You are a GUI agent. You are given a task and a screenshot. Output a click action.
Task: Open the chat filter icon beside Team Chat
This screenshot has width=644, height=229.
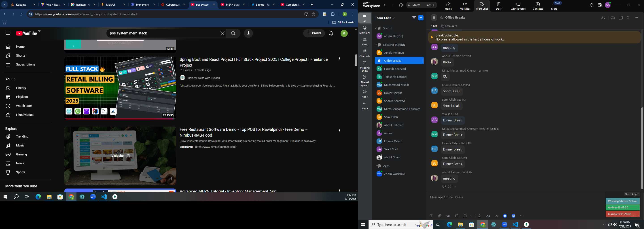414,18
